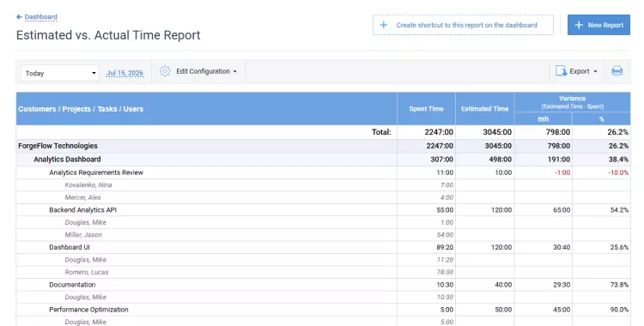Select the ForgeFlow Technologies customer row
This screenshot has width=644, height=326.
click(x=323, y=146)
